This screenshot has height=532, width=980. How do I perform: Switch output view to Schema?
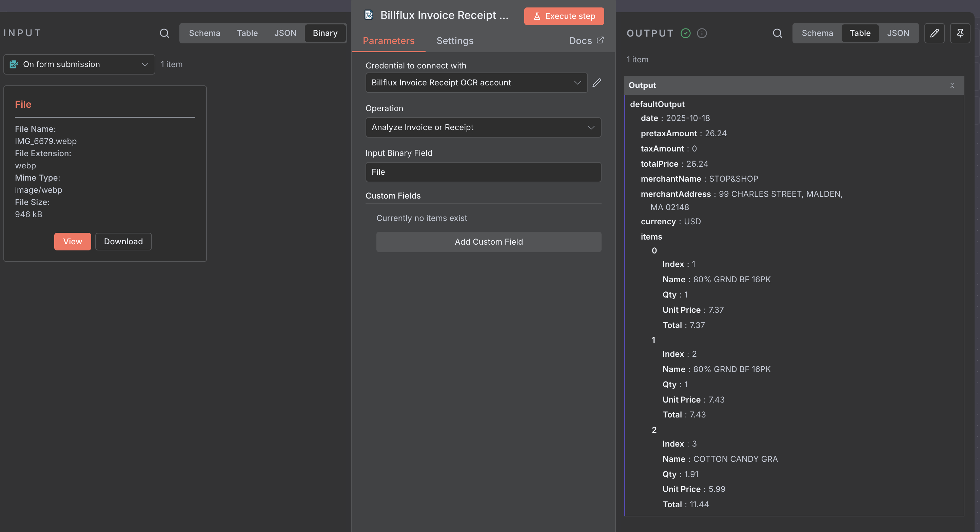coord(817,33)
